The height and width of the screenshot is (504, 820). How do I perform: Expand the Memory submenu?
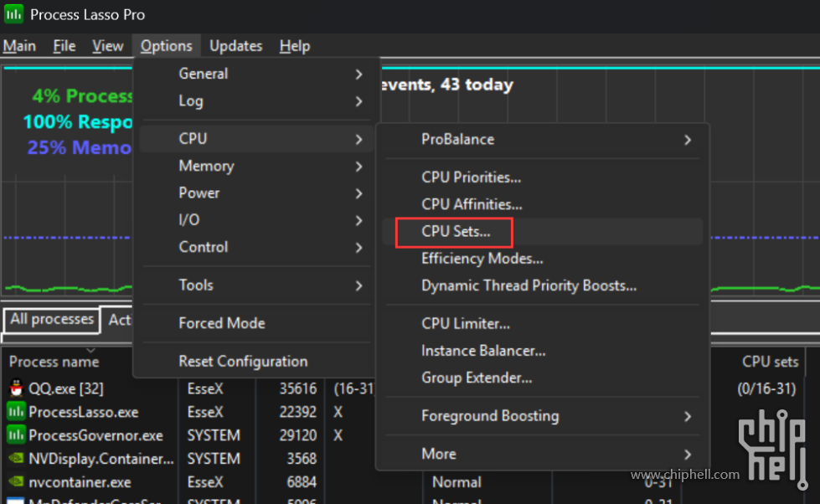257,166
